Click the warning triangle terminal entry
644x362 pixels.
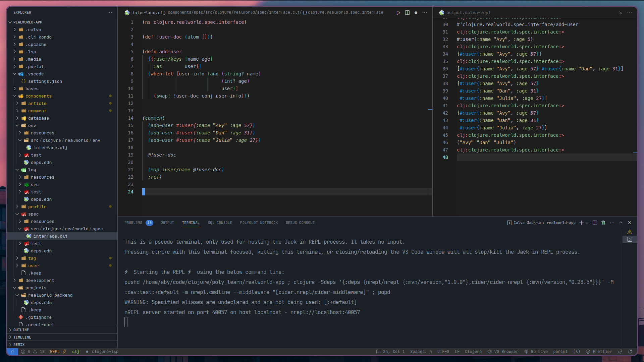click(x=630, y=232)
